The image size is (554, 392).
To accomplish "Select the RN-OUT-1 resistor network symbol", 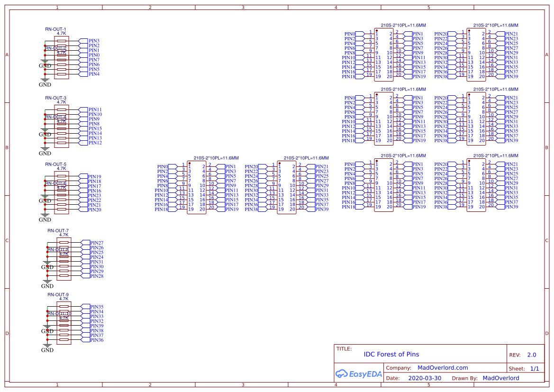I will 62,57.
